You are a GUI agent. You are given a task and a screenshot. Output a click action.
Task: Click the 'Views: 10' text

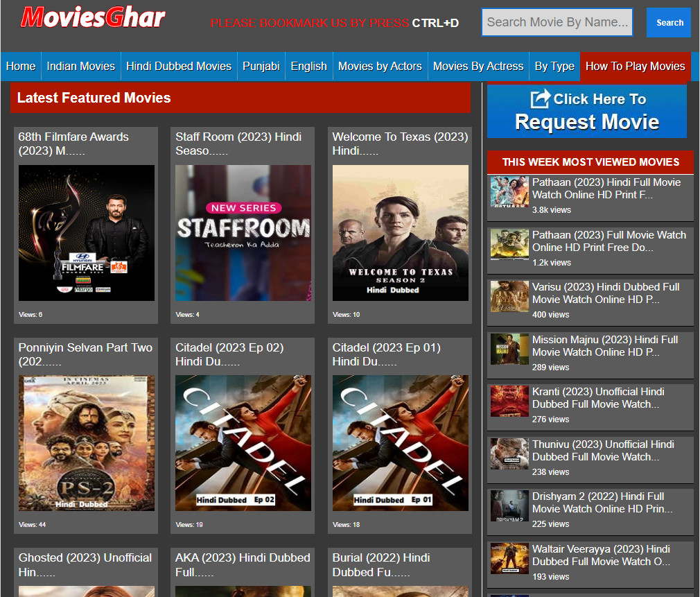coord(346,314)
